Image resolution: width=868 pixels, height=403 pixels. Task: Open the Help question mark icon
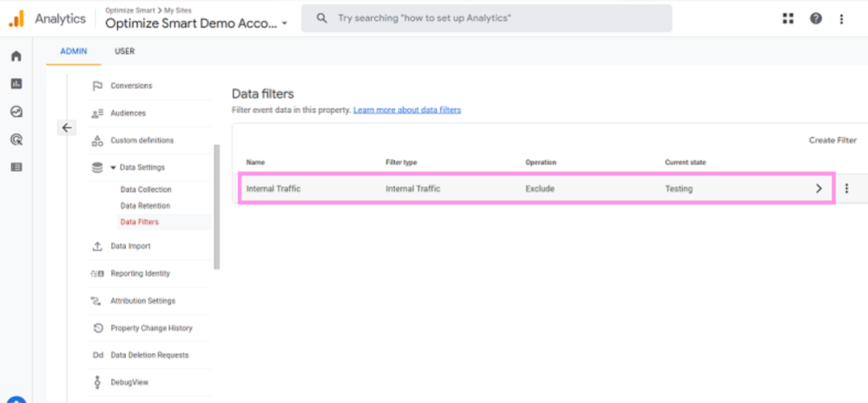coord(816,18)
